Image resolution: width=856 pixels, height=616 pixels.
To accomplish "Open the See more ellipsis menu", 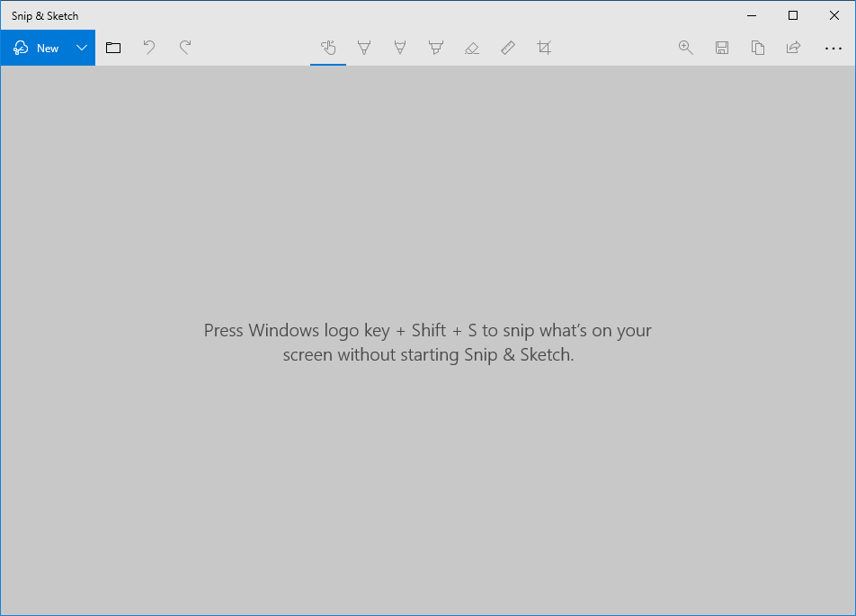I will [833, 48].
